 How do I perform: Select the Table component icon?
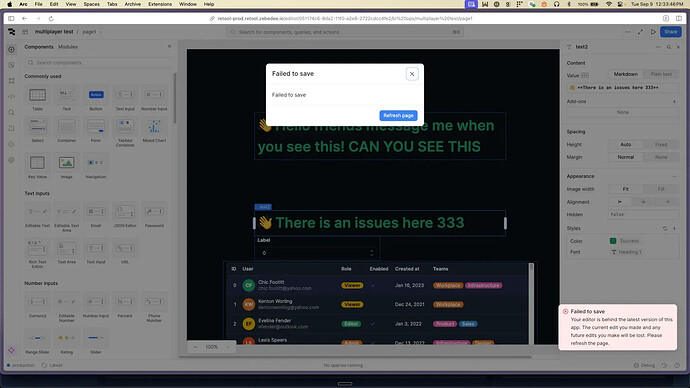coord(37,95)
